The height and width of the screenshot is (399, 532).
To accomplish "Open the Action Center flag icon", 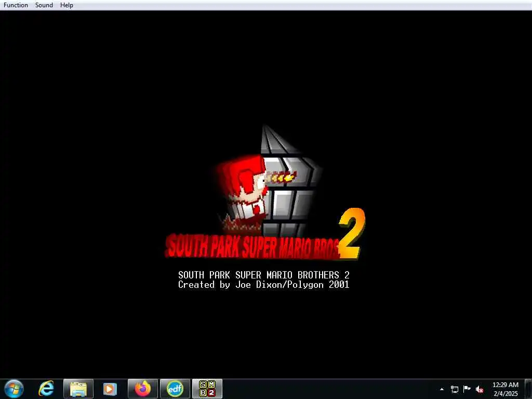I will pyautogui.click(x=467, y=389).
